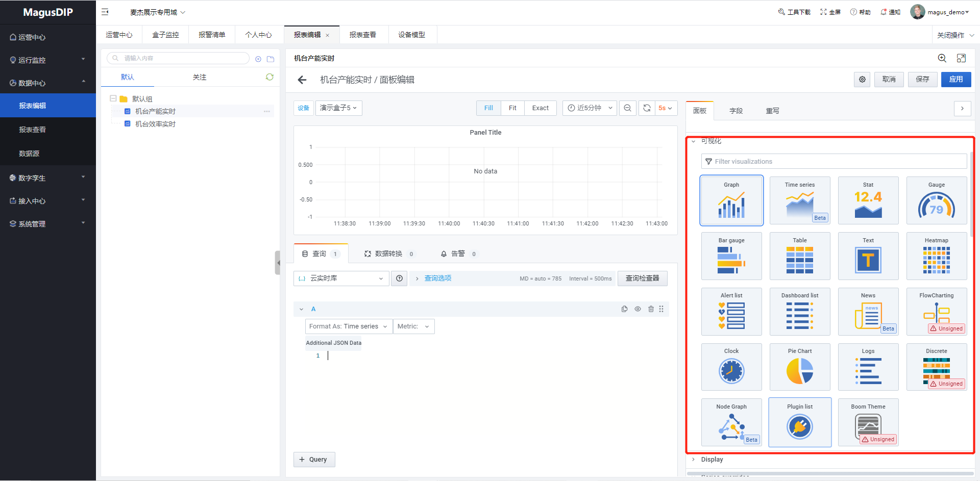
Task: Select the Graph visualization
Action: click(731, 200)
